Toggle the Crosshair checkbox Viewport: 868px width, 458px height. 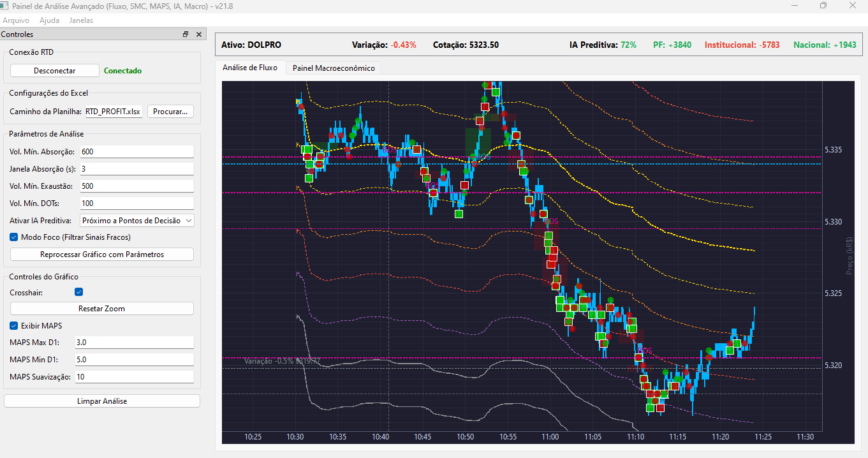click(x=79, y=292)
